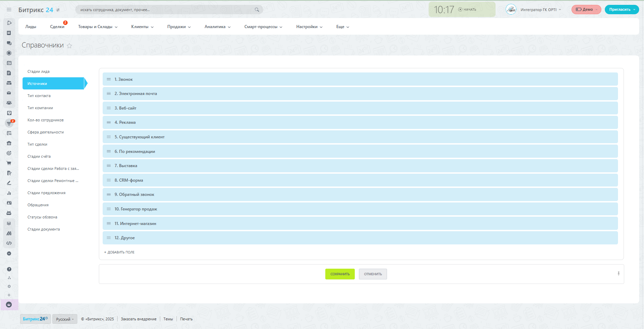Click the Сохранить button
Screen dimensions: 644x329
340,274
